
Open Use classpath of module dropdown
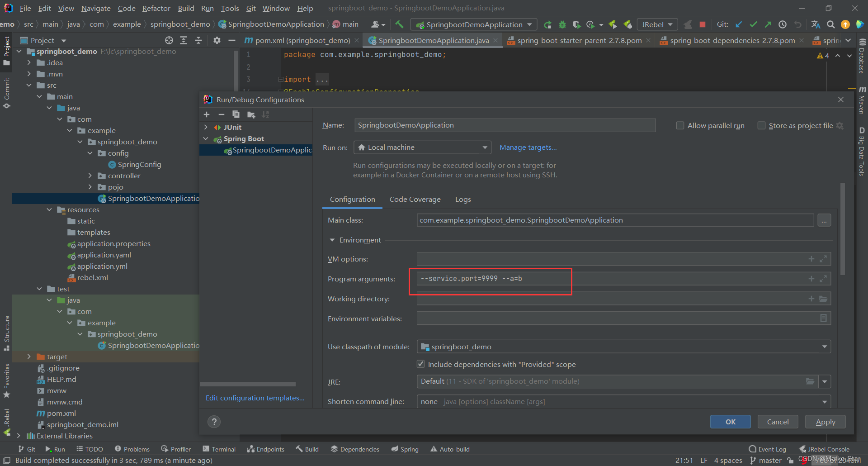tap(624, 347)
